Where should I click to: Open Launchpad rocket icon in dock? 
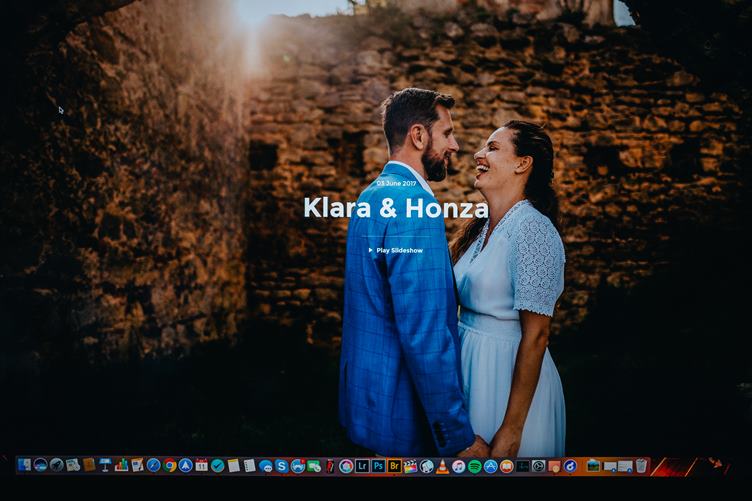click(57, 465)
